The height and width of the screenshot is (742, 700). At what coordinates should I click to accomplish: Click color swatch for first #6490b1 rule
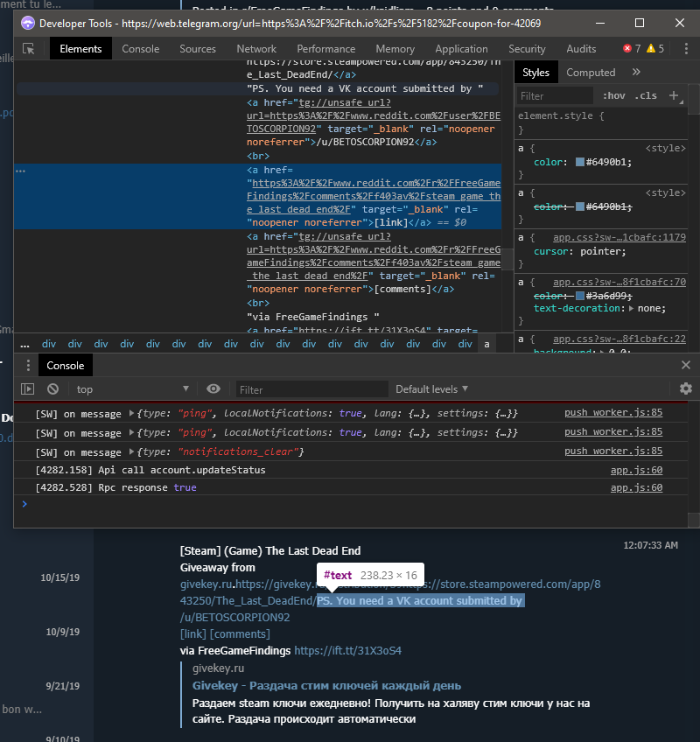(x=580, y=162)
